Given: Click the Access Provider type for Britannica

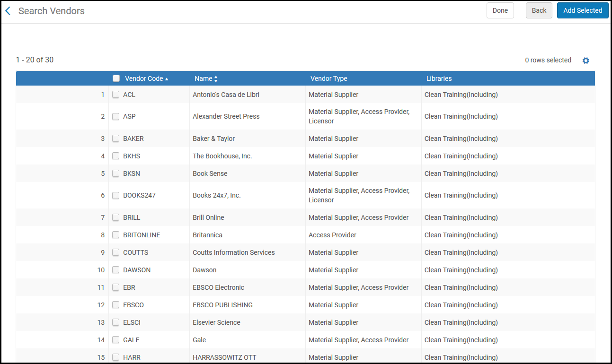Looking at the screenshot, I should 332,235.
